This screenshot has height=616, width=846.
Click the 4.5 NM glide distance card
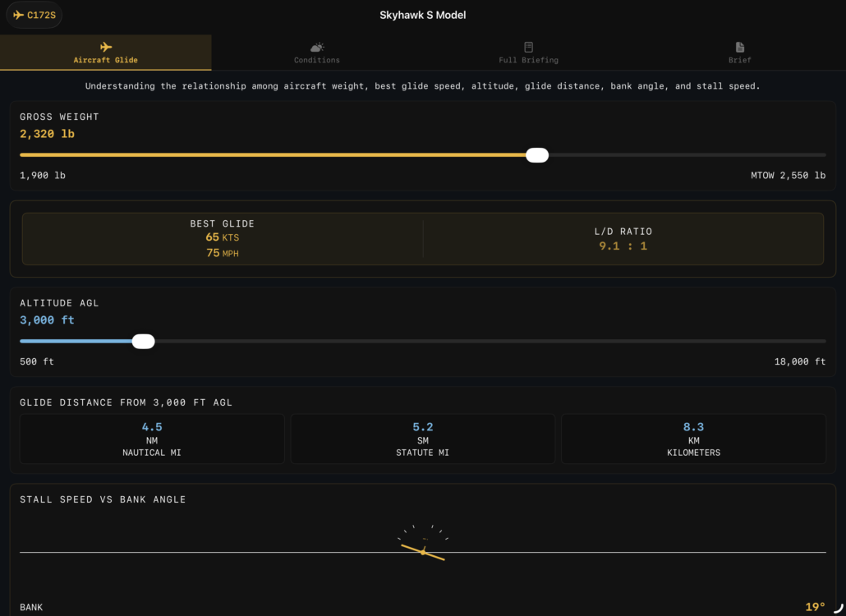(152, 439)
